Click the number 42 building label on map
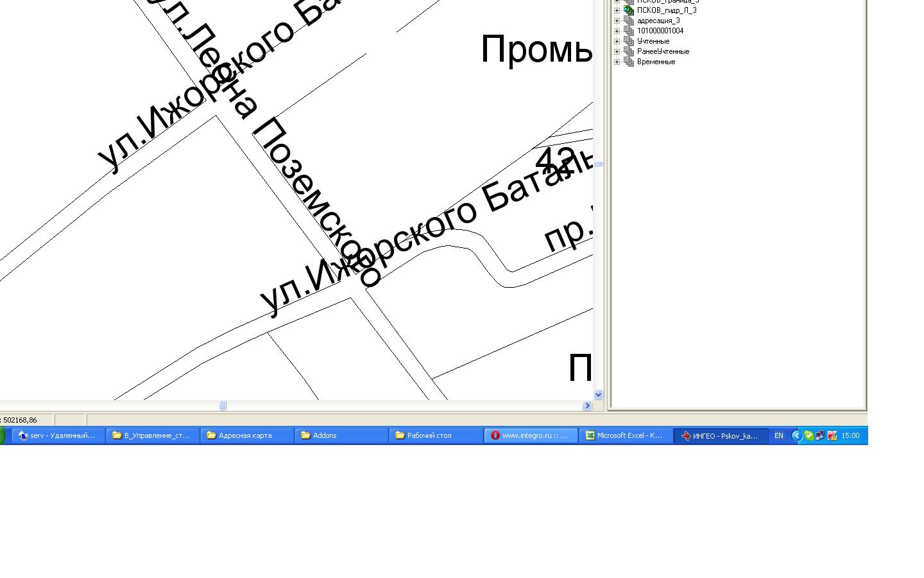924x578 pixels. tap(556, 161)
